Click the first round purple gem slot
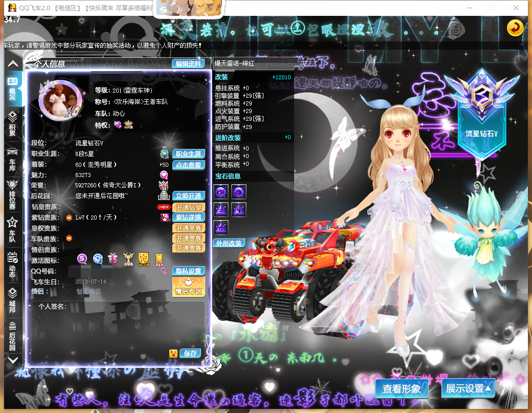 point(221,192)
